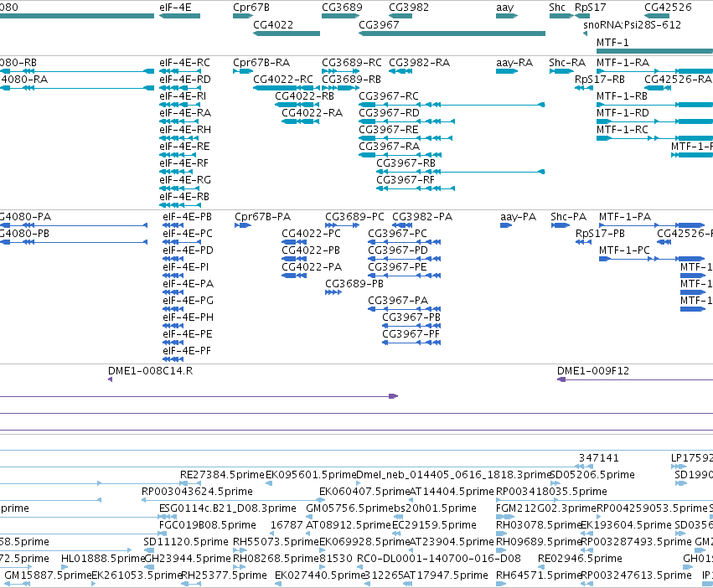Select protein CG3689-PB
Viewport: 713px width, 588px height.
(354, 284)
